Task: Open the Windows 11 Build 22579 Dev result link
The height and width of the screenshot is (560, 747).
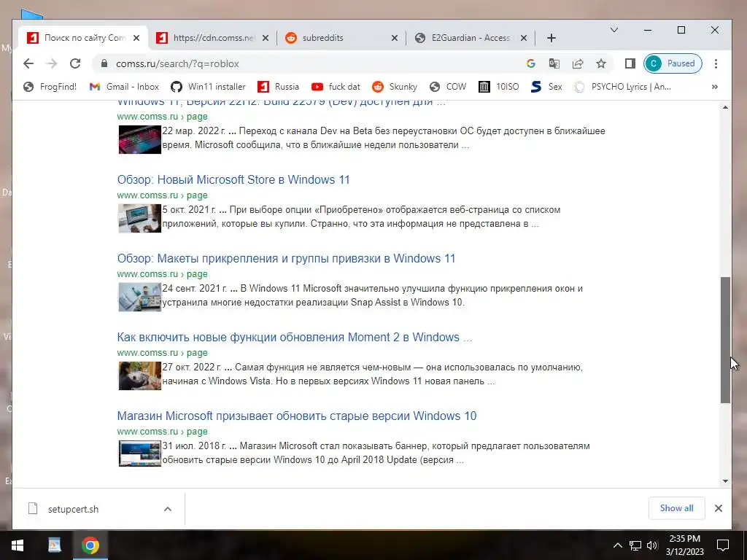Action: 281,103
